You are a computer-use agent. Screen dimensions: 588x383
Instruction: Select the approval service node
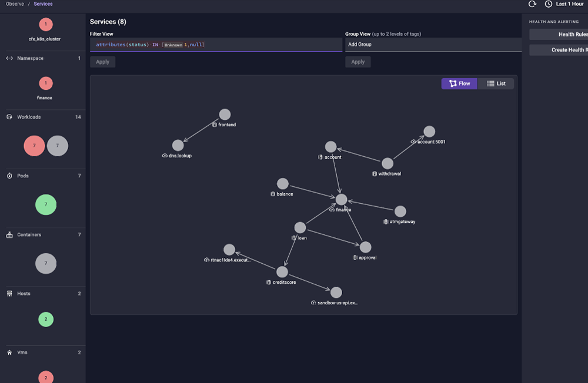365,247
